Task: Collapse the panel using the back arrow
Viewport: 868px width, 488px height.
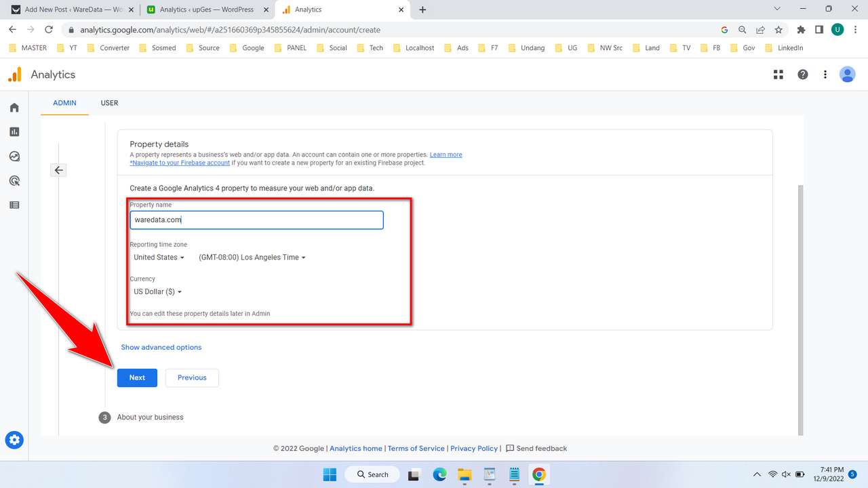Action: (x=58, y=170)
